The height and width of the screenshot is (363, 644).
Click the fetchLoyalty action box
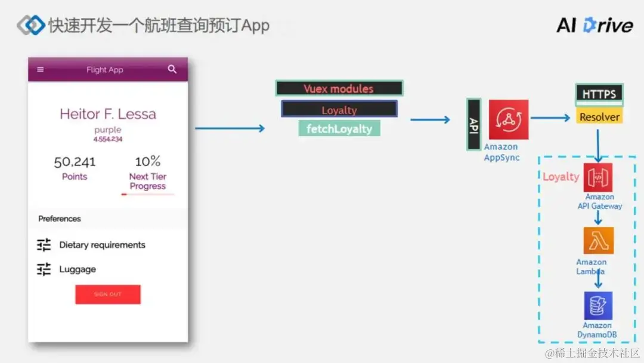[x=339, y=129]
